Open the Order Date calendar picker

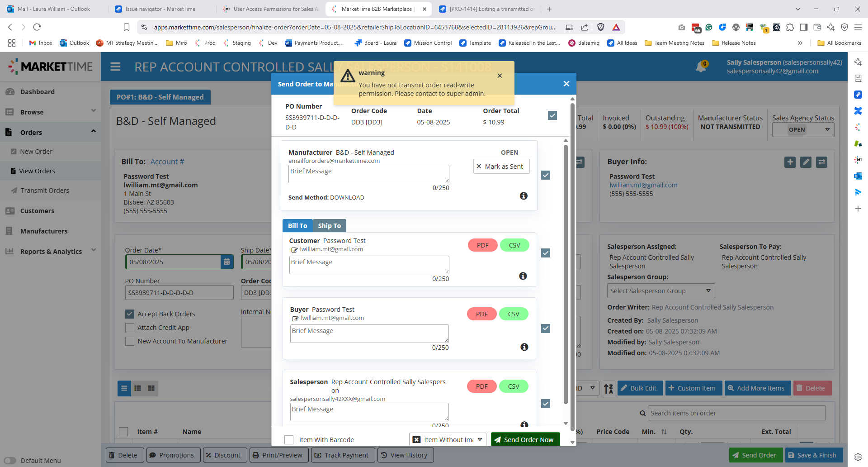point(227,262)
